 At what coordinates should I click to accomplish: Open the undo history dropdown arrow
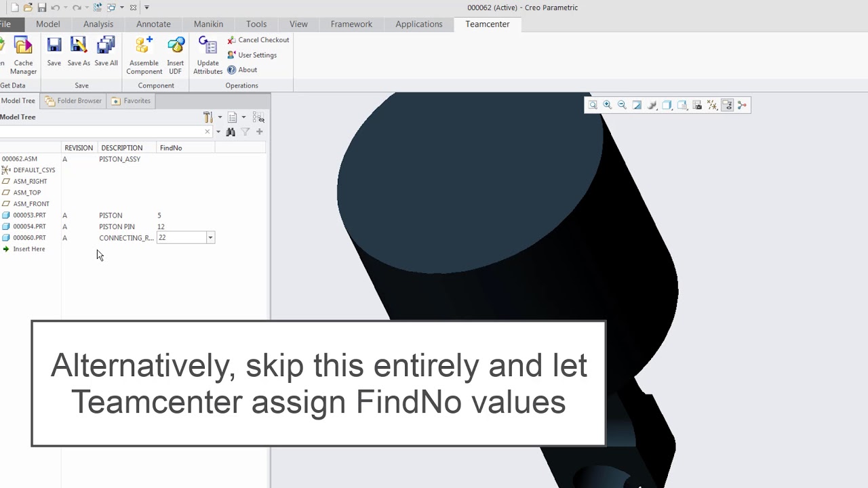pyautogui.click(x=66, y=7)
